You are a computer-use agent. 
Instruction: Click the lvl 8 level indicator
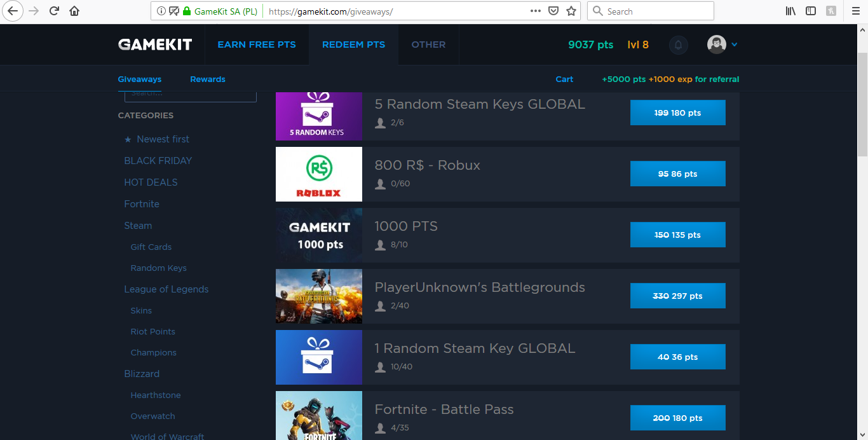(638, 45)
